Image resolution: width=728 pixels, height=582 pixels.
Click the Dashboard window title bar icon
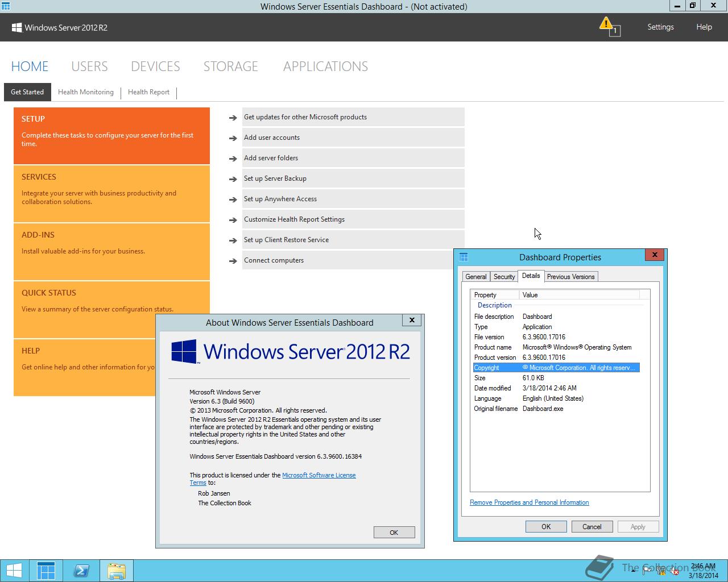pos(6,6)
